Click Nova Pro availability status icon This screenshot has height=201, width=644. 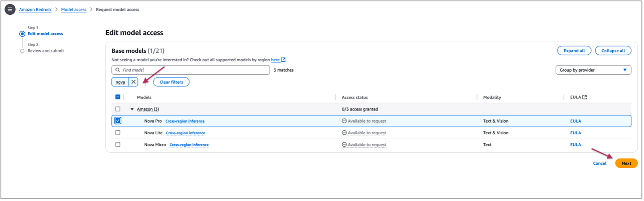tap(344, 121)
